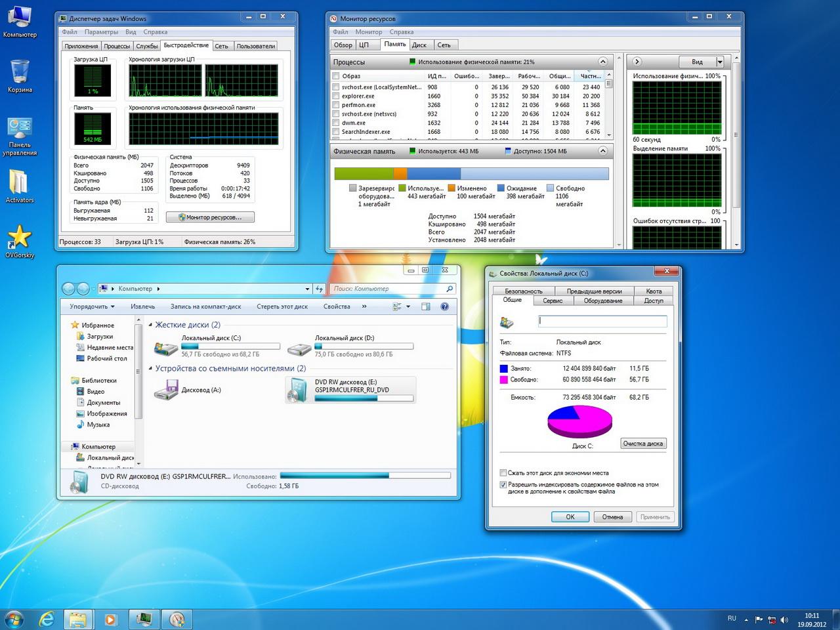The width and height of the screenshot is (840, 630).
Task: Open the volume speaker tray icon
Action: point(784,619)
